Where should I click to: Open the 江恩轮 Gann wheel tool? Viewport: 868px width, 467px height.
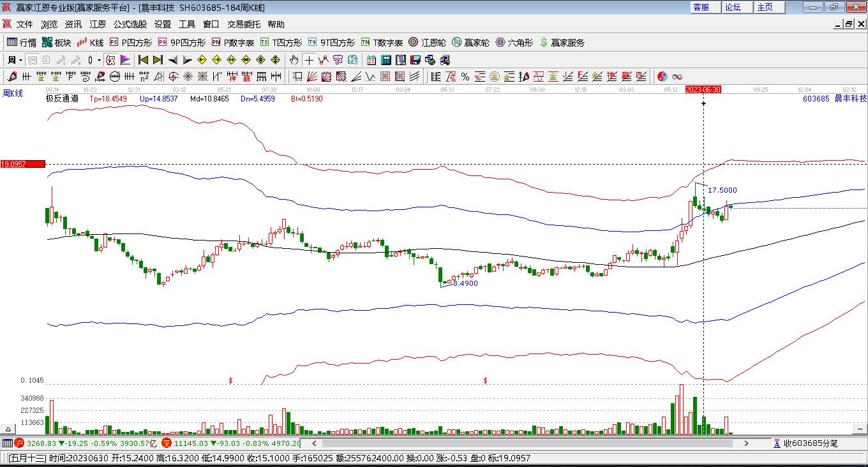point(427,43)
